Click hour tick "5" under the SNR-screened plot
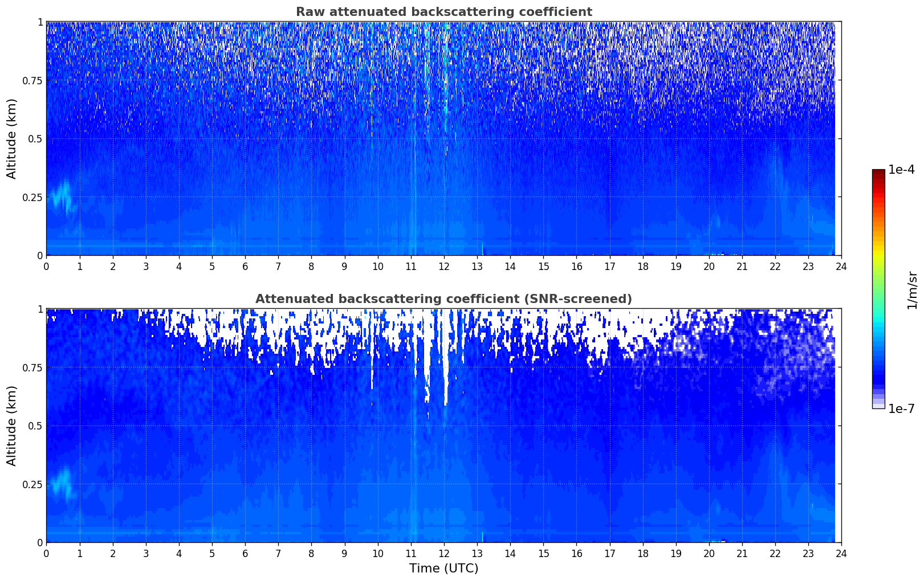Image resolution: width=924 pixels, height=581 pixels. coord(212,553)
